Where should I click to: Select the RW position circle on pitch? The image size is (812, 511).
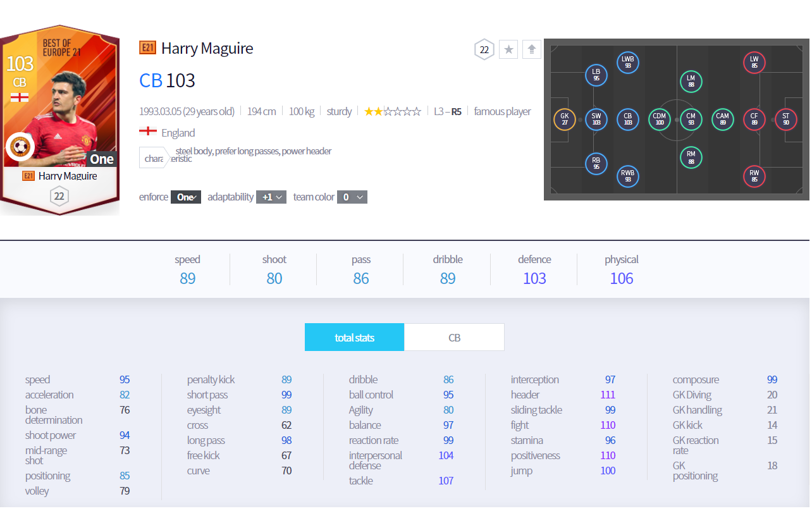(754, 176)
